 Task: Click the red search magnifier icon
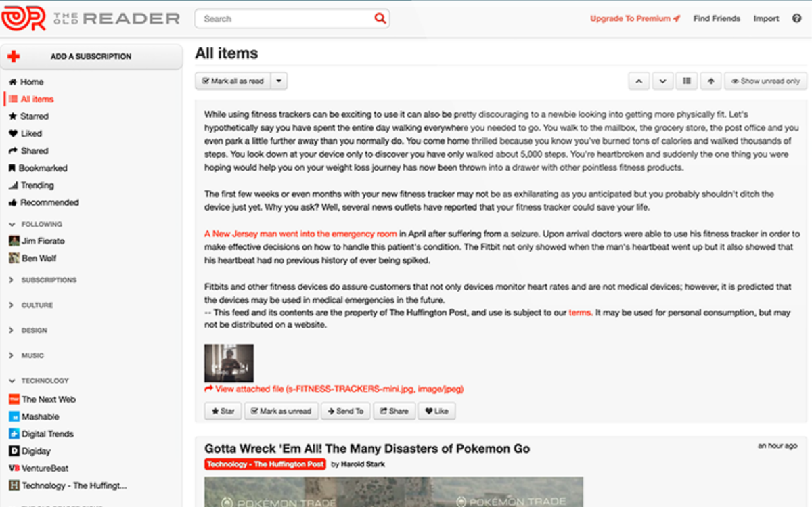tap(380, 18)
